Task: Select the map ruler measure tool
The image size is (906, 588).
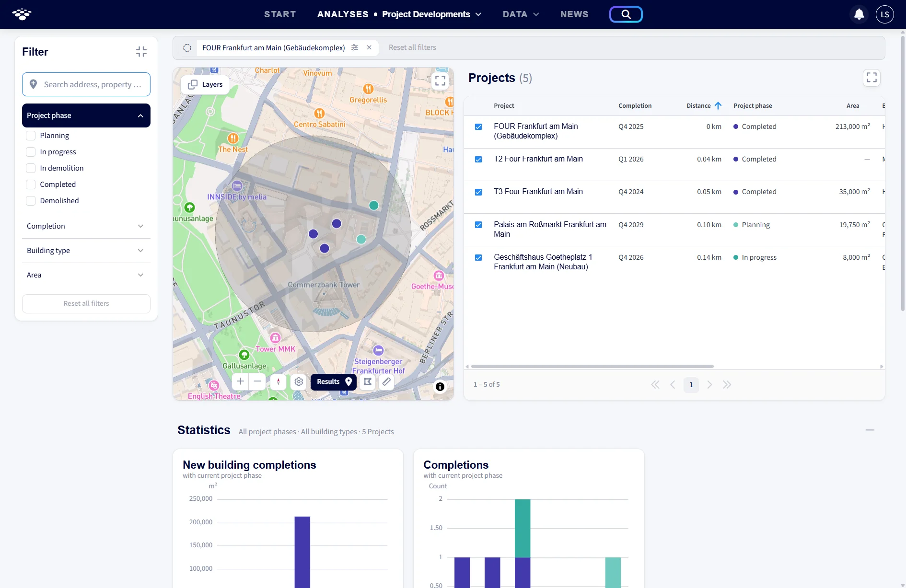Action: pyautogui.click(x=386, y=381)
